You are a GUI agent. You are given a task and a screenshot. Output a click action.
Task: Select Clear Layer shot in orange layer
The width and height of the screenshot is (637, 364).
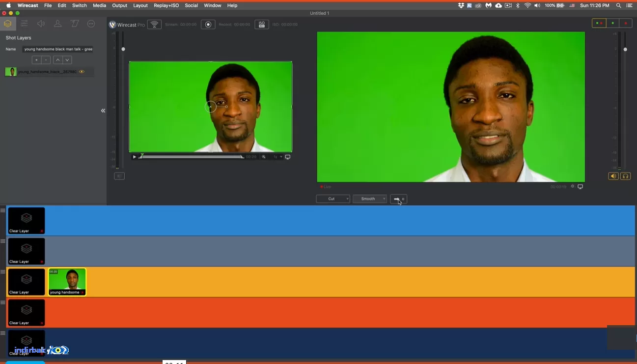click(x=27, y=313)
